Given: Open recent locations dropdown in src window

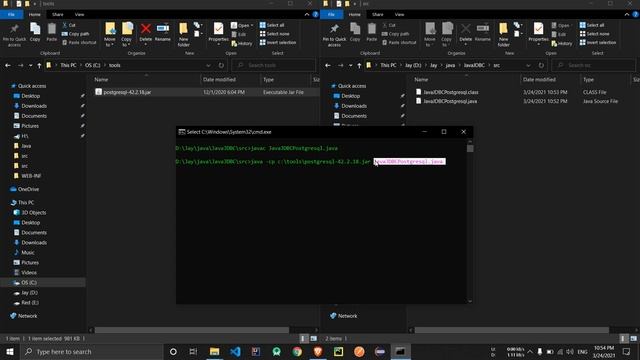Looking at the screenshot, I should coord(350,65).
